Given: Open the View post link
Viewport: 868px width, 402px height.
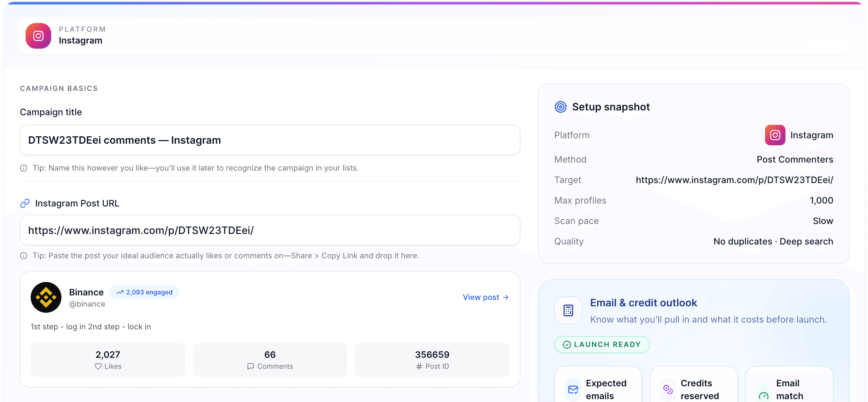Looking at the screenshot, I should coord(485,297).
